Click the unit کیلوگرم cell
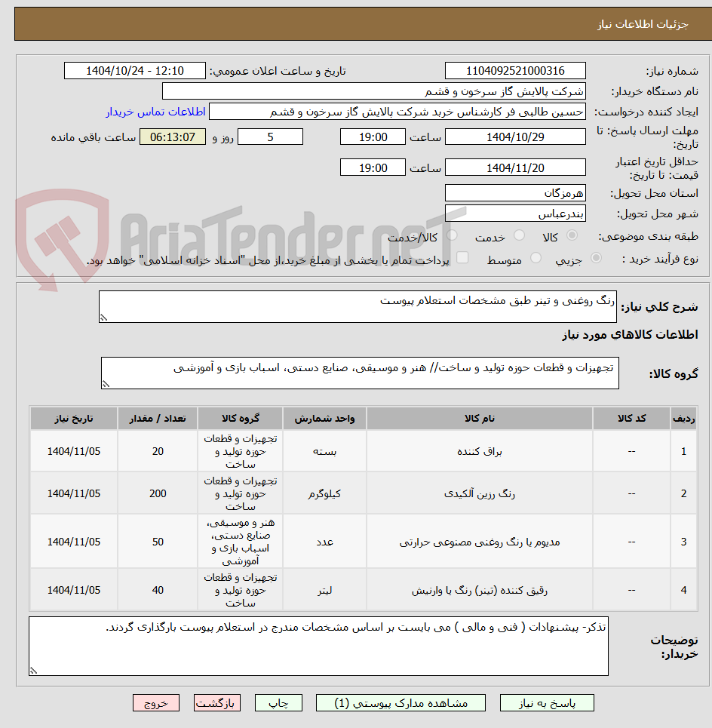 [324, 493]
